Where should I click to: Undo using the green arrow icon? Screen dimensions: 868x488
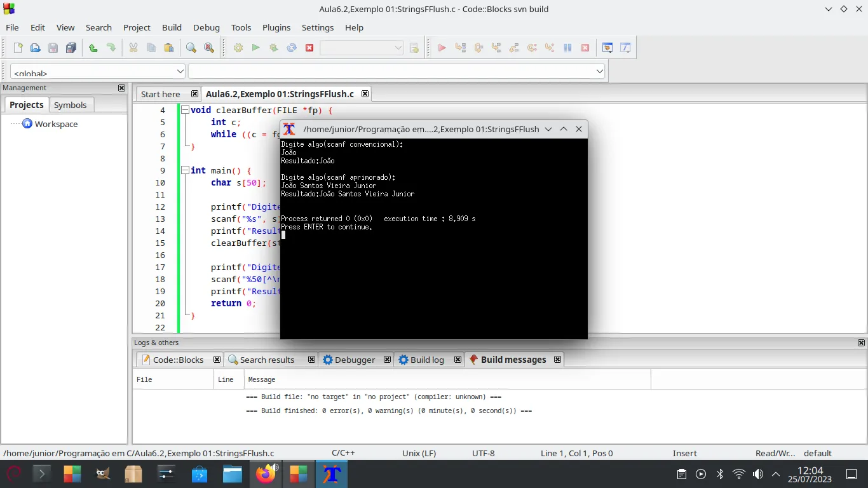pos(93,48)
